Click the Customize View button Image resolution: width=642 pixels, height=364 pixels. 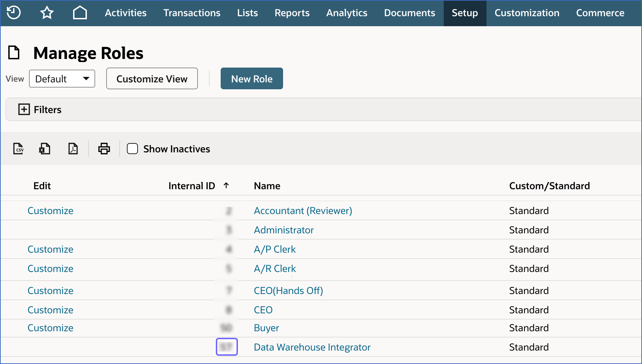coord(152,79)
